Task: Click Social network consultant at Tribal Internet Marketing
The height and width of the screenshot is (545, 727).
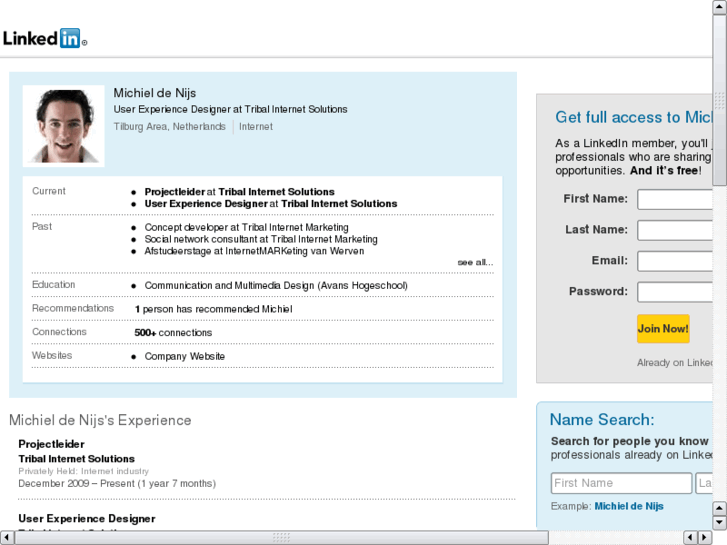Action: [261, 239]
